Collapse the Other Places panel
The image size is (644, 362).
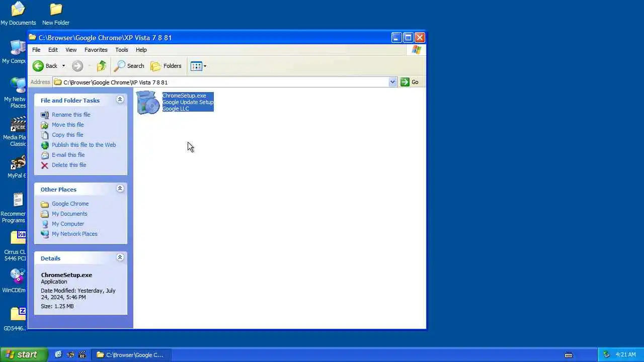click(x=120, y=189)
